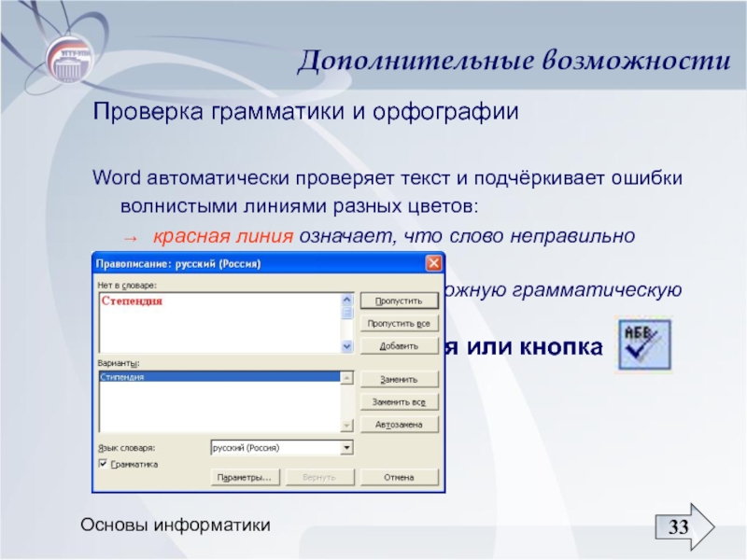Click the Основы информатики footer text
Screen dimensions: 747x560
176,525
